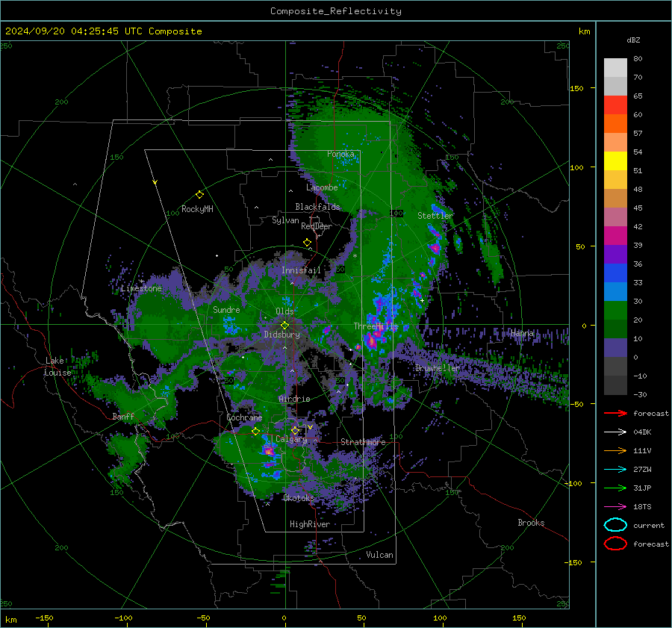
Task: Click the magenta 42-39 dBZ swatch
Action: (615, 236)
